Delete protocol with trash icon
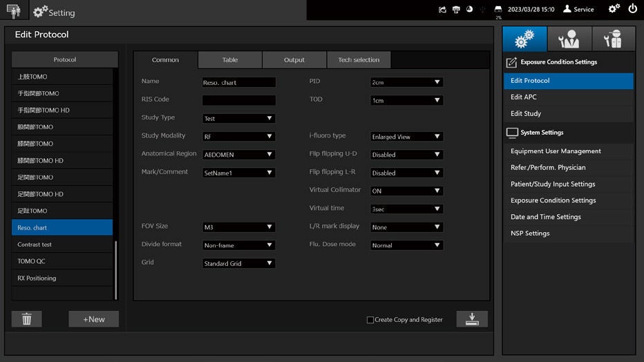 [x=27, y=319]
